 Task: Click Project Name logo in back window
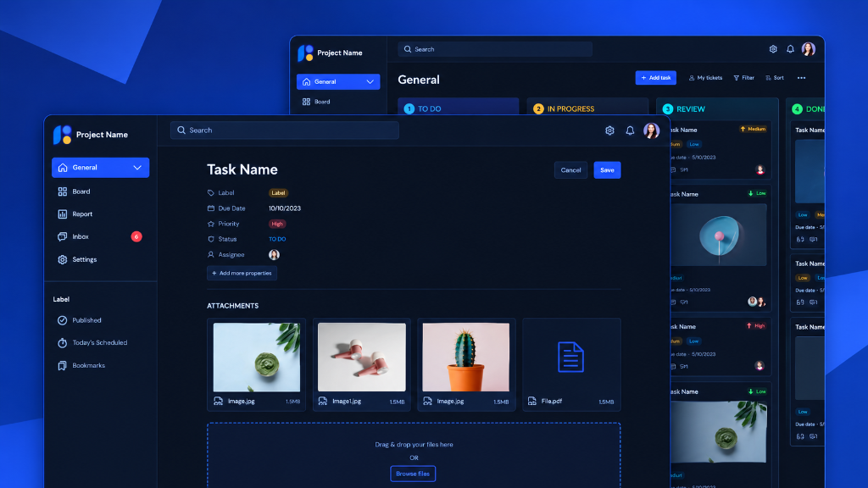coord(305,53)
